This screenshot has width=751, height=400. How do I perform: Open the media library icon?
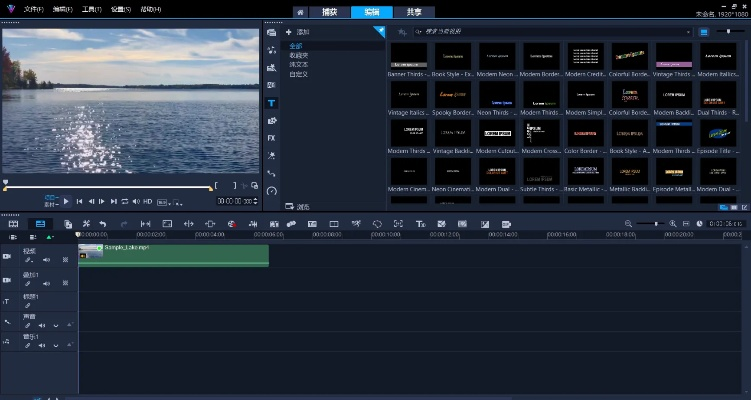tap(272, 33)
